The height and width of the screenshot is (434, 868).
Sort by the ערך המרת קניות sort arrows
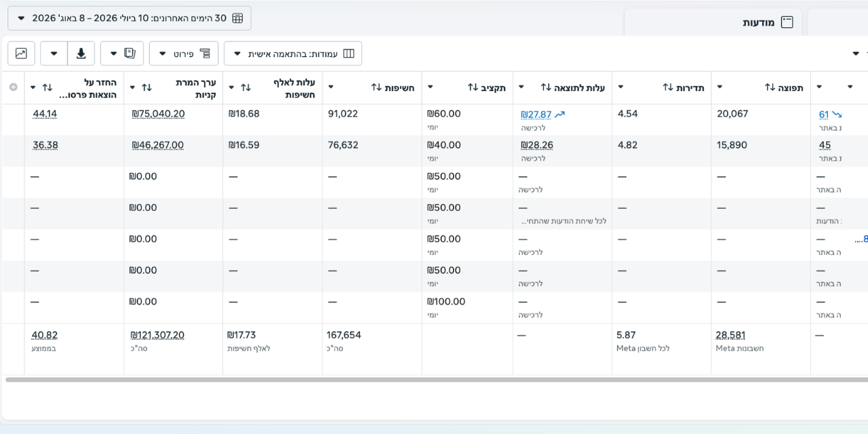point(146,87)
